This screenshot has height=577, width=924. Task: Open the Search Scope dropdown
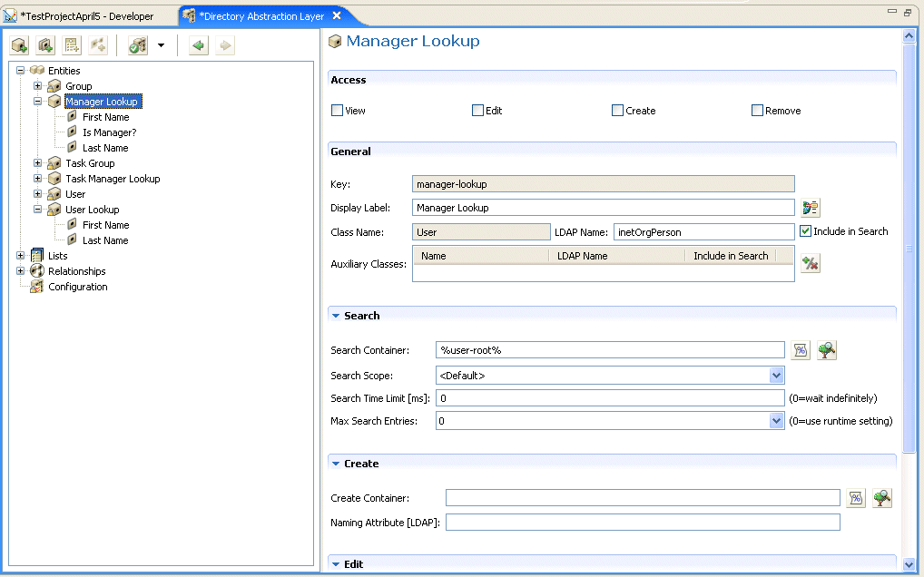776,376
